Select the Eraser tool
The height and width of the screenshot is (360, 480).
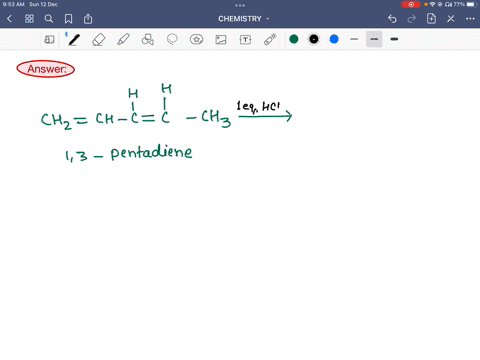pyautogui.click(x=99, y=40)
